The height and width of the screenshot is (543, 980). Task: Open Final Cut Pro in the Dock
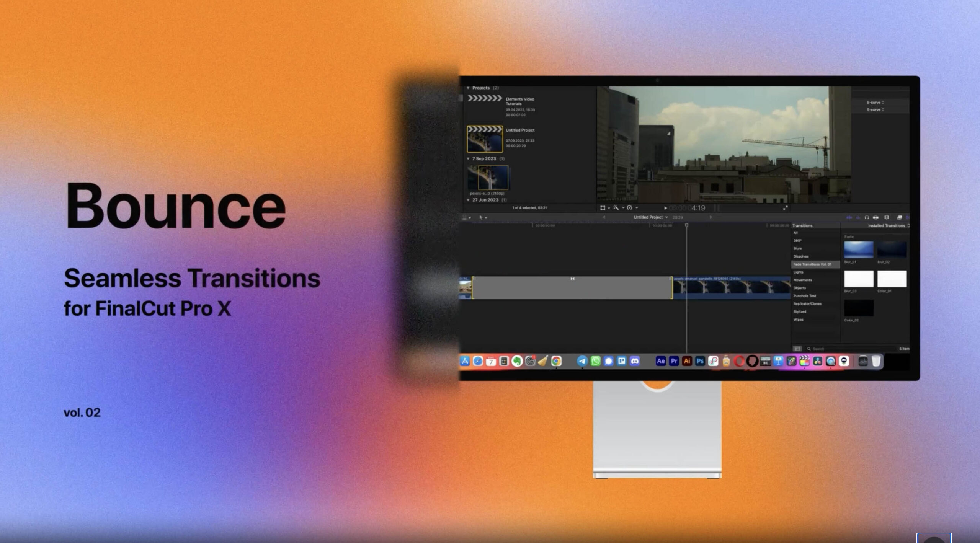point(804,361)
